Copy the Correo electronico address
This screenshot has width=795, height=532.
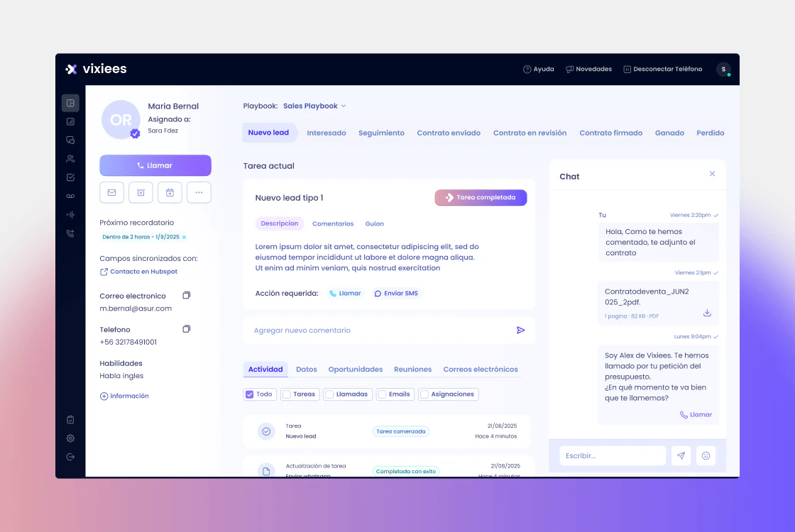186,295
